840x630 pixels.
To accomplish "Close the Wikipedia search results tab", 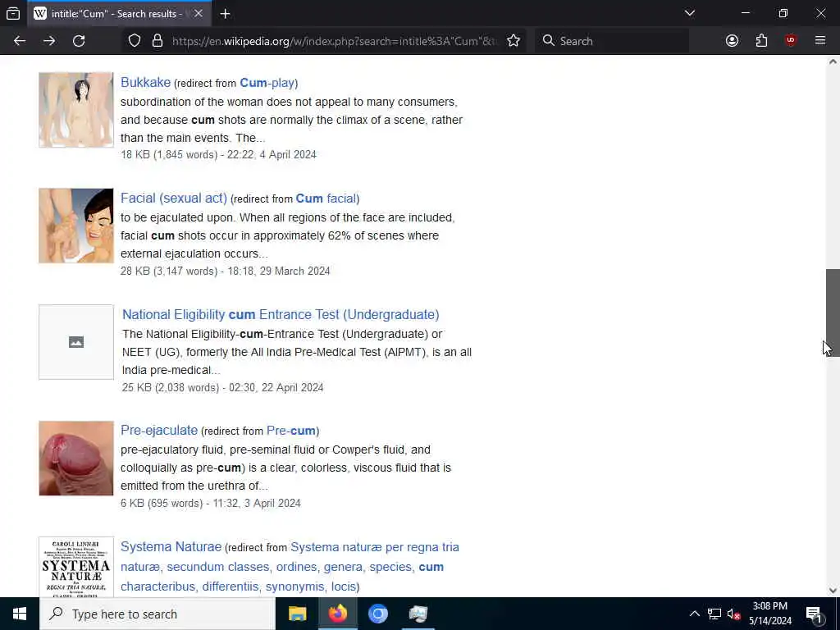I will [x=199, y=13].
